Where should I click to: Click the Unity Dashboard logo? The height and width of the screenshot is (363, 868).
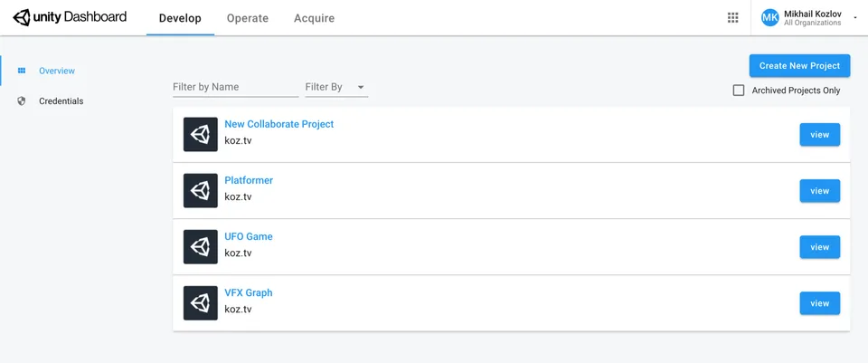[69, 17]
